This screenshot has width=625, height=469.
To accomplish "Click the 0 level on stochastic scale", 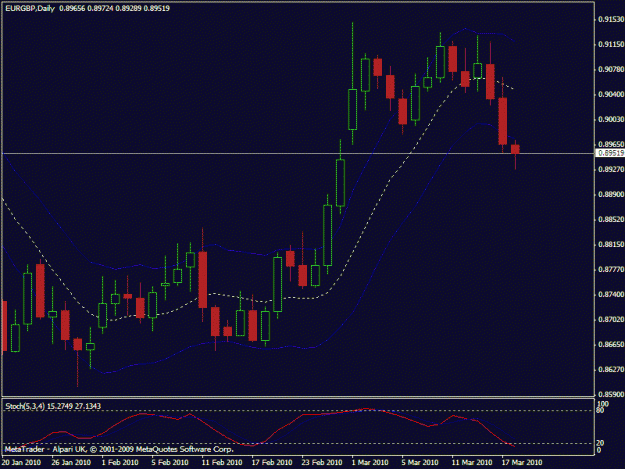I will (599, 450).
